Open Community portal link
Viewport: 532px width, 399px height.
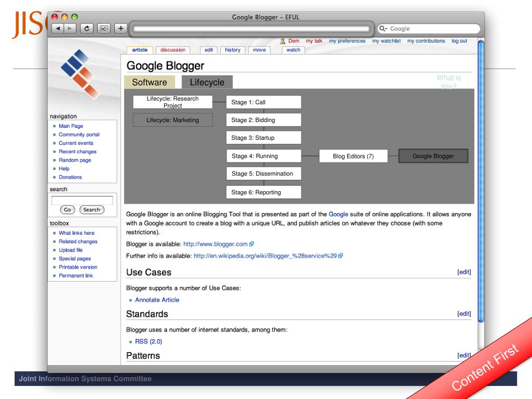click(79, 135)
